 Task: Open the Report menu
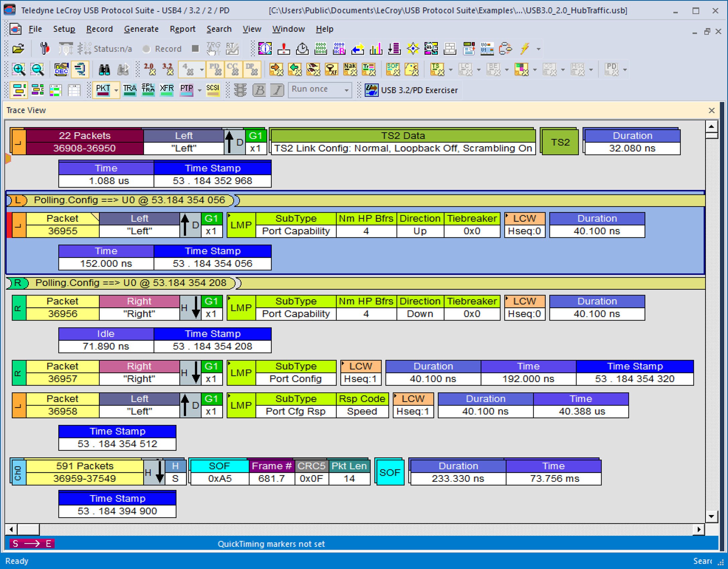(x=182, y=29)
